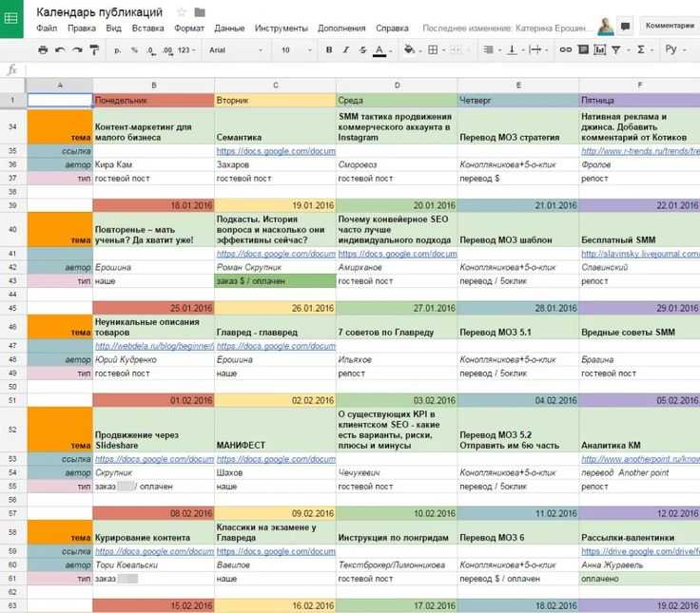The image size is (700, 613).
Task: Select the Вторник header cell
Action: click(x=275, y=101)
